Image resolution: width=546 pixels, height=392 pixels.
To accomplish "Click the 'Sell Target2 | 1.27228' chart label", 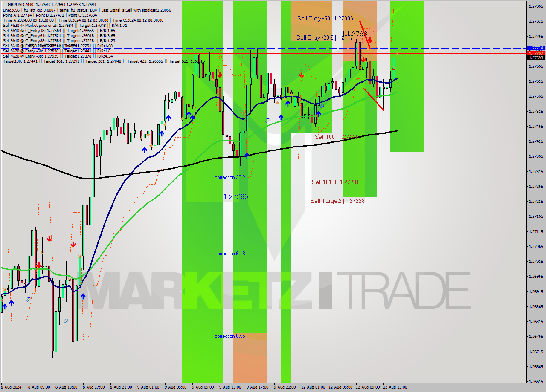I will 337,201.
